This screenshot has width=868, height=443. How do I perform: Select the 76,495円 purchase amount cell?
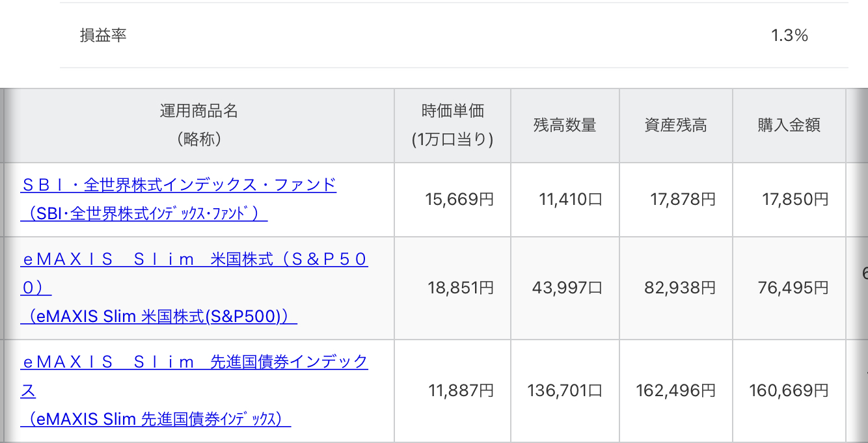pos(789,288)
